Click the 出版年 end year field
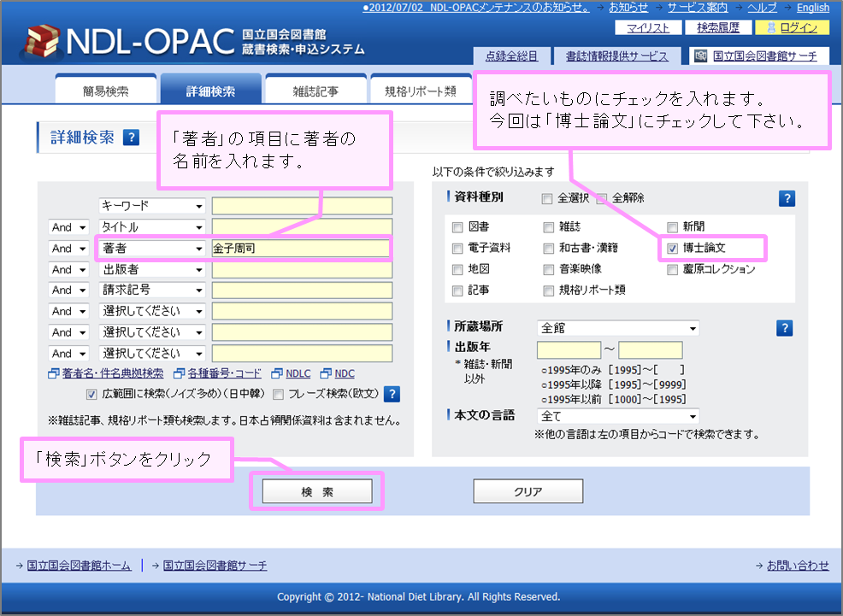Screen dimensions: 843x616 coord(651,349)
